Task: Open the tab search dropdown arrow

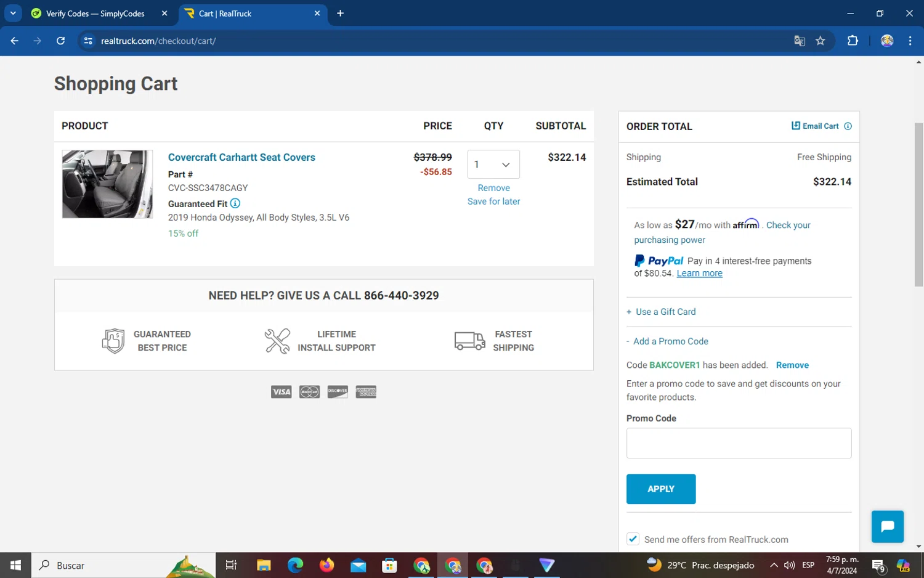Action: tap(13, 13)
